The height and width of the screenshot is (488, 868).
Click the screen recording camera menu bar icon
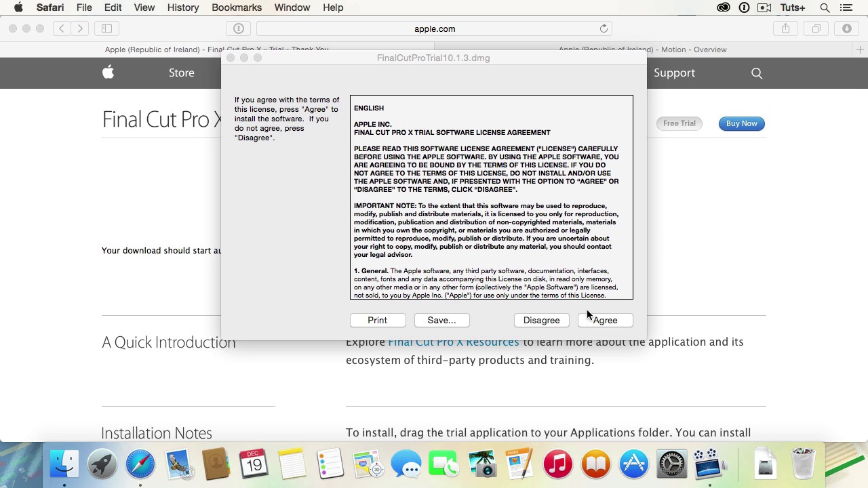point(764,7)
